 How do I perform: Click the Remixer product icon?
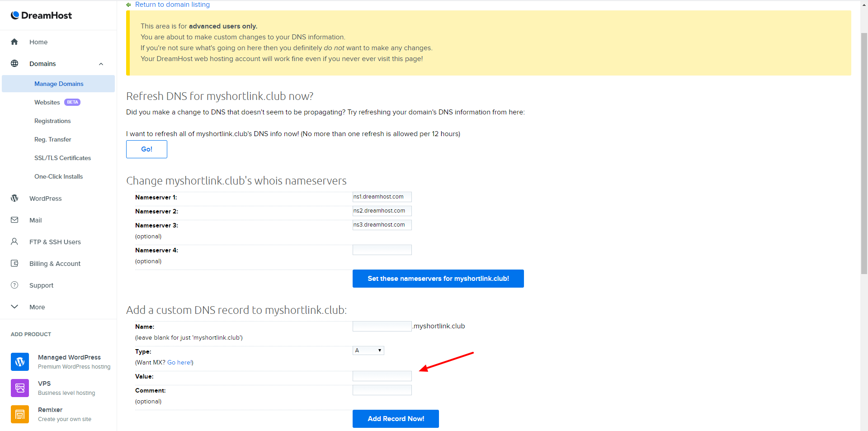(20, 414)
